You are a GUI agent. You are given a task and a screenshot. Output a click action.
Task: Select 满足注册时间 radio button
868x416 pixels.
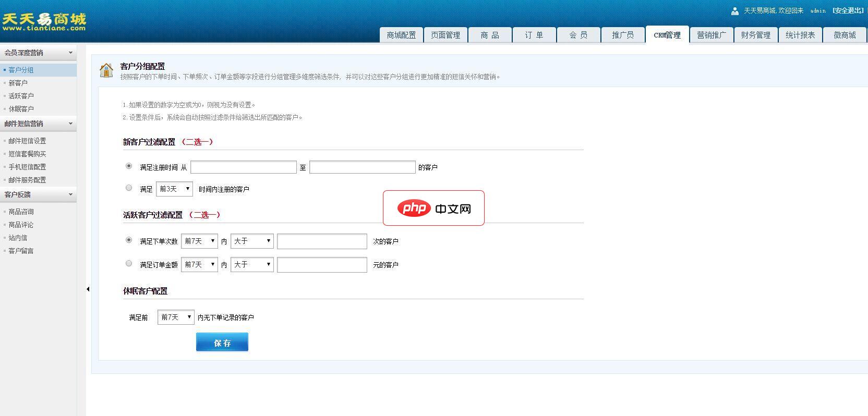129,166
